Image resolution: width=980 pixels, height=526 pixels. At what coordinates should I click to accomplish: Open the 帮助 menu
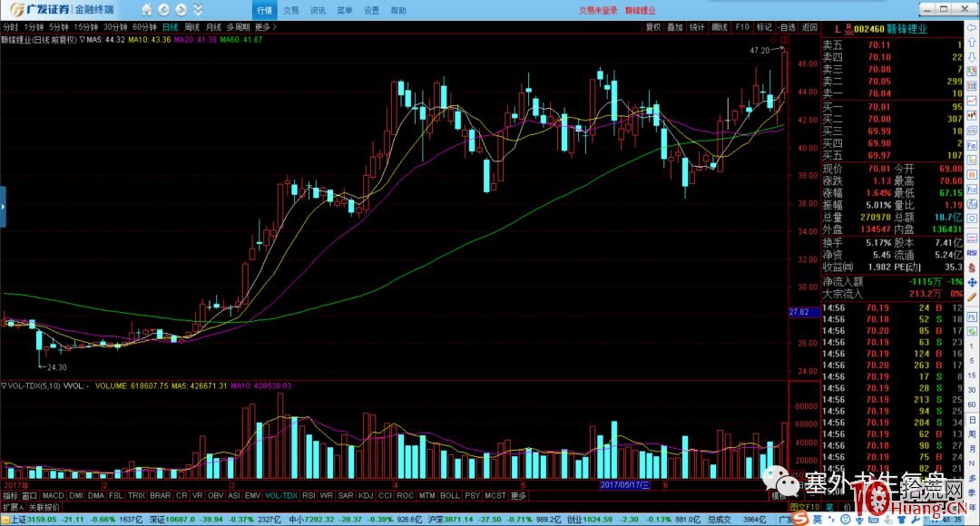(398, 11)
